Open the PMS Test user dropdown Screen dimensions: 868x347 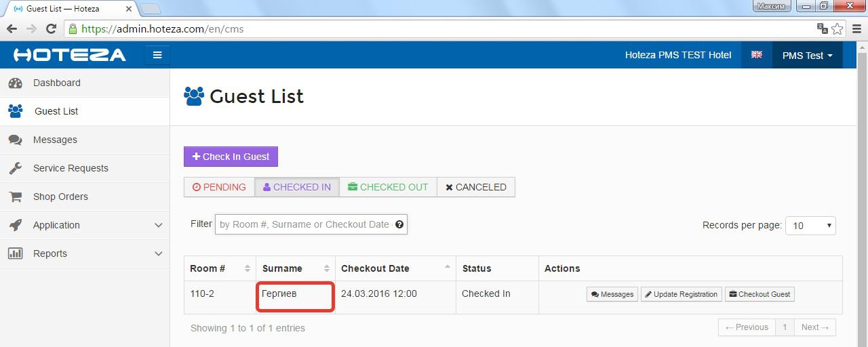(807, 56)
